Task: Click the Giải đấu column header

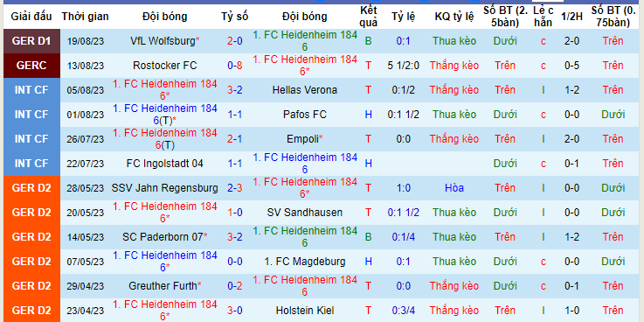Action: [x=31, y=17]
